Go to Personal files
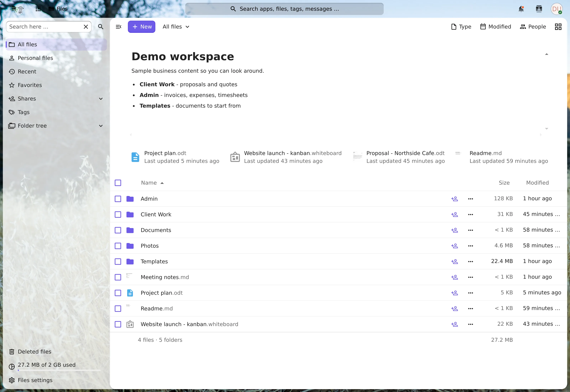 tap(56, 58)
